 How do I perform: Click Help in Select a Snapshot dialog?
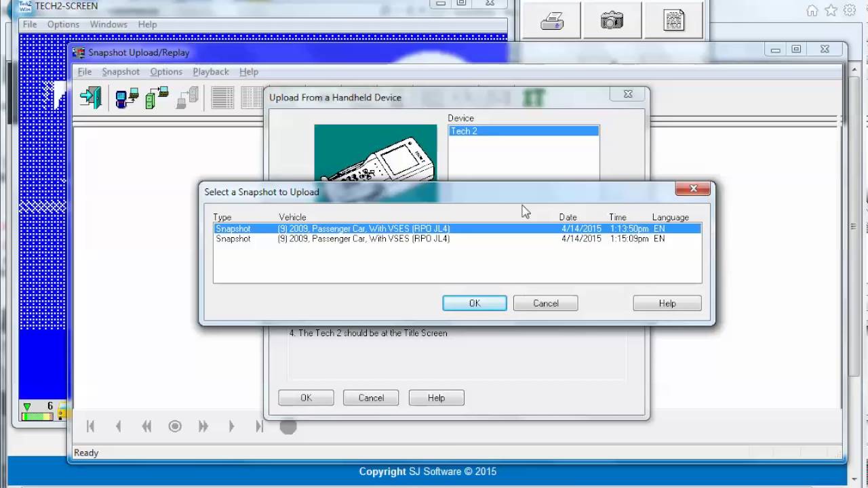[x=667, y=304]
